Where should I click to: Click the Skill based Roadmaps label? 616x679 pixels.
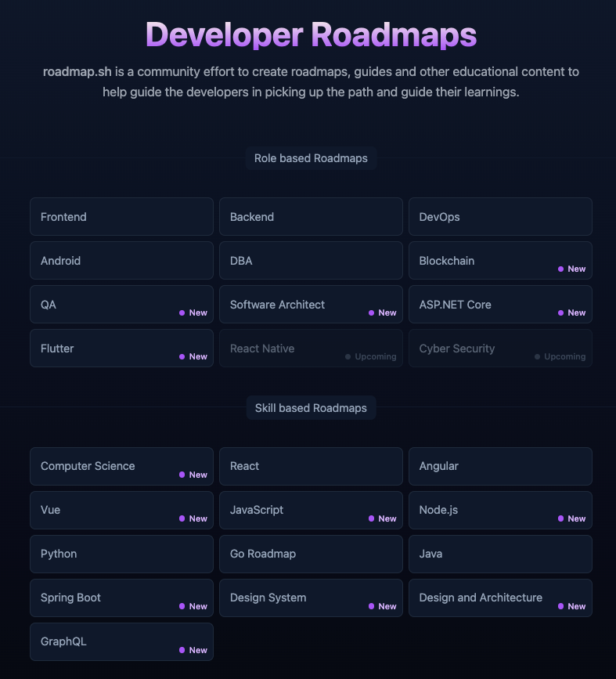(x=311, y=408)
